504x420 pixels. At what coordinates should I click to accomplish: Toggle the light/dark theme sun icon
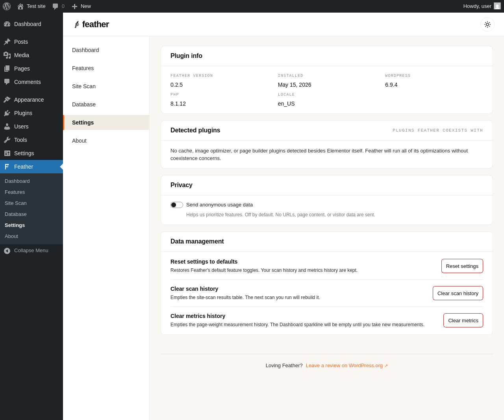tap(487, 24)
